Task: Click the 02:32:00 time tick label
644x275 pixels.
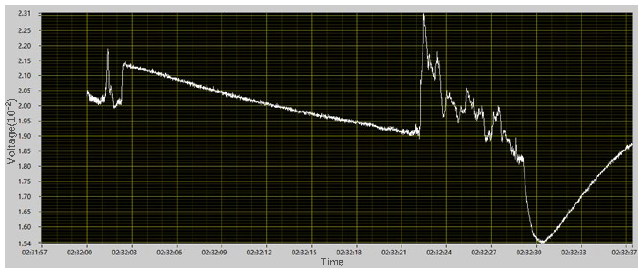Action: pyautogui.click(x=80, y=252)
